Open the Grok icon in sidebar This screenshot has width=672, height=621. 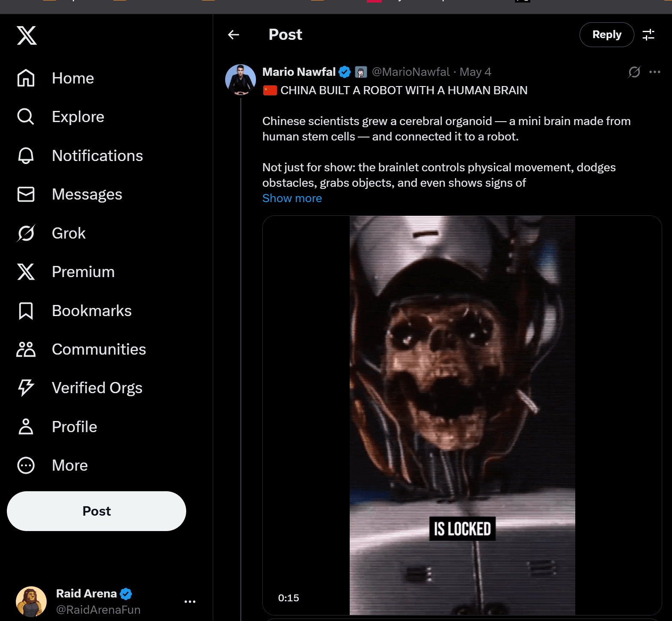(26, 233)
